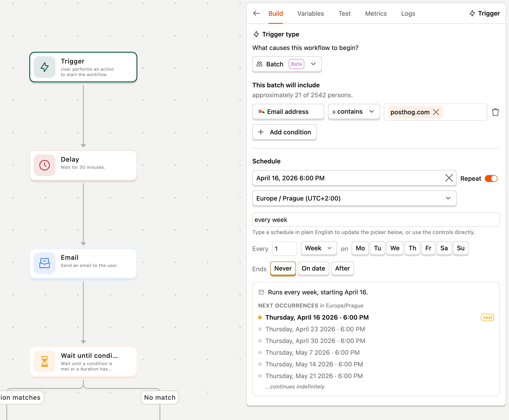The height and width of the screenshot is (420, 509).
Task: Click the Wait until hourglass icon
Action: tap(45, 361)
